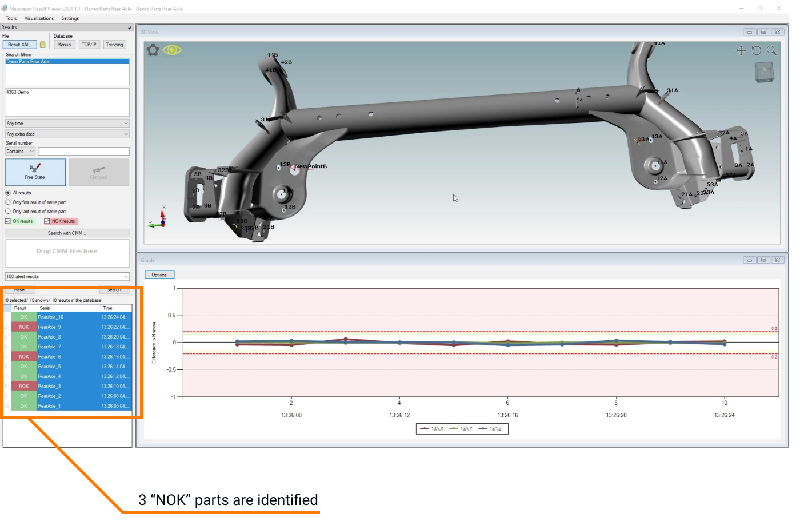Click the TCP/IP database button
The width and height of the screenshot is (812, 525).
tap(89, 45)
